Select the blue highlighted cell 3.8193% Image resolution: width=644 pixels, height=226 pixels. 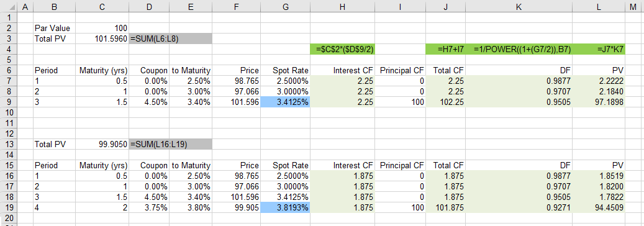click(x=285, y=207)
